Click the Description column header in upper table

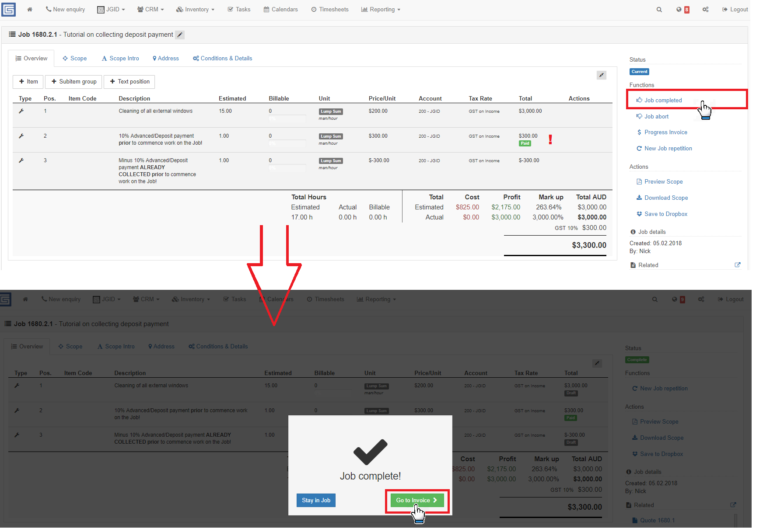[134, 98]
